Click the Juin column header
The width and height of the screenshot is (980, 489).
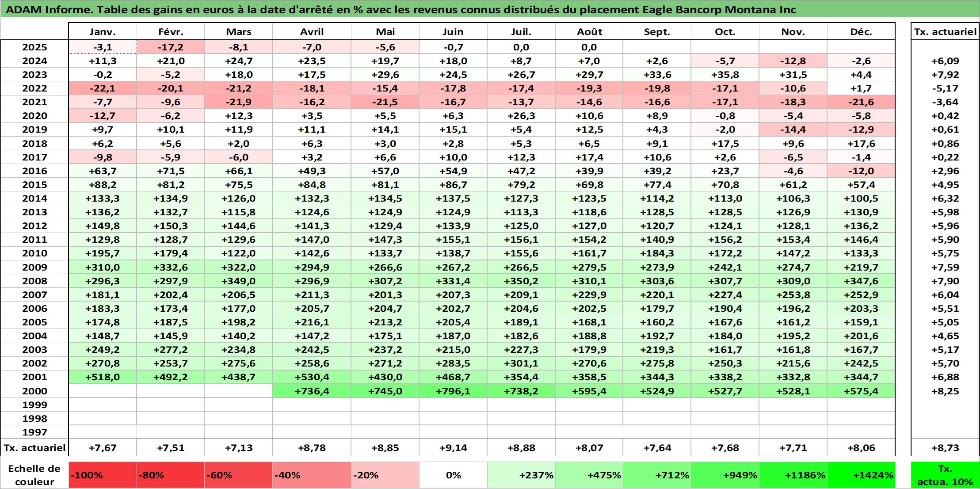pos(453,31)
